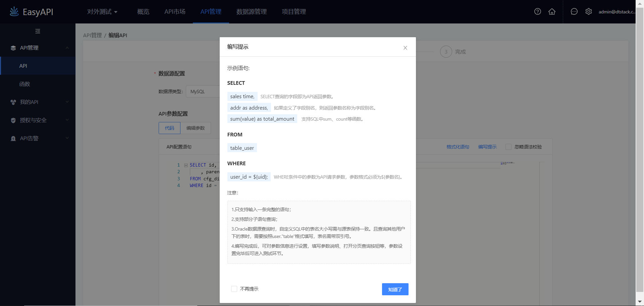Viewport: 644px width, 306px height.
Task: Click the 示例语句 label
Action: point(238,68)
